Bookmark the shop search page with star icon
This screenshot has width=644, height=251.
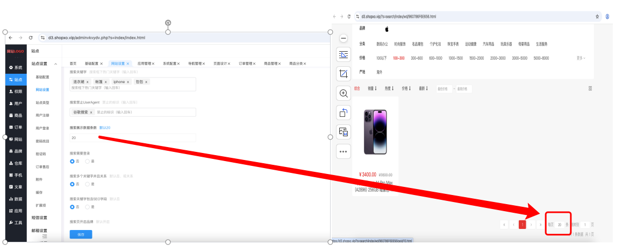click(597, 17)
